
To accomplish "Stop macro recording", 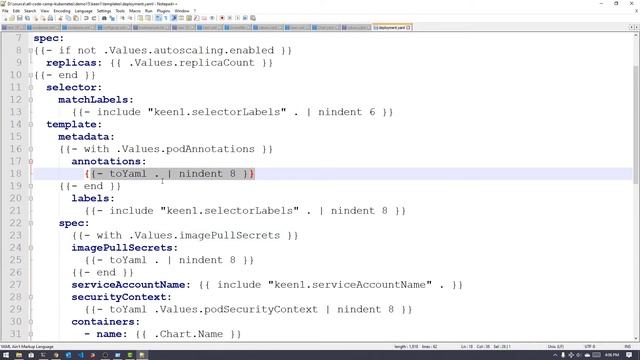I will click(x=230, y=18).
